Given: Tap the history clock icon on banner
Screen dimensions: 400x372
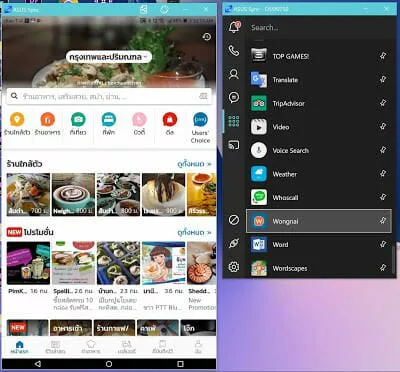Looking at the screenshot, I should pos(207,36).
